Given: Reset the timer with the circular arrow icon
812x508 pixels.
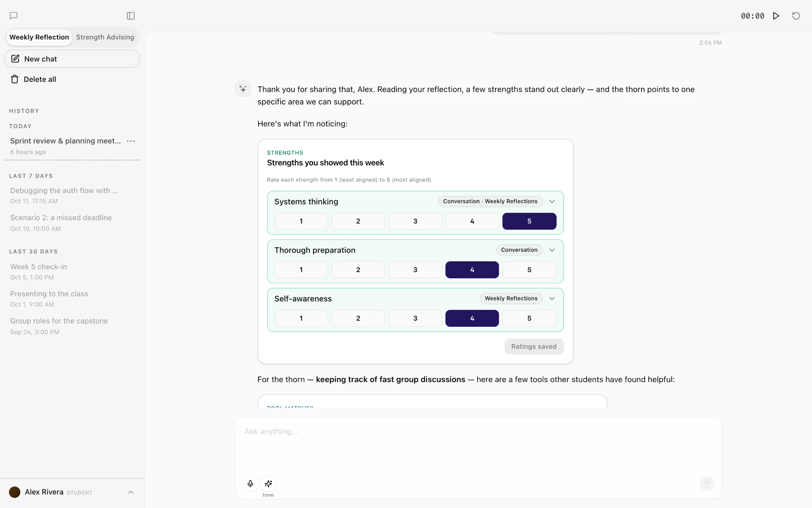Looking at the screenshot, I should pos(796,16).
